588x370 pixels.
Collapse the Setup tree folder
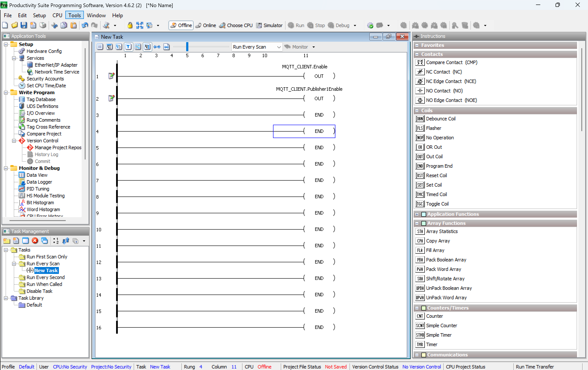pos(6,44)
